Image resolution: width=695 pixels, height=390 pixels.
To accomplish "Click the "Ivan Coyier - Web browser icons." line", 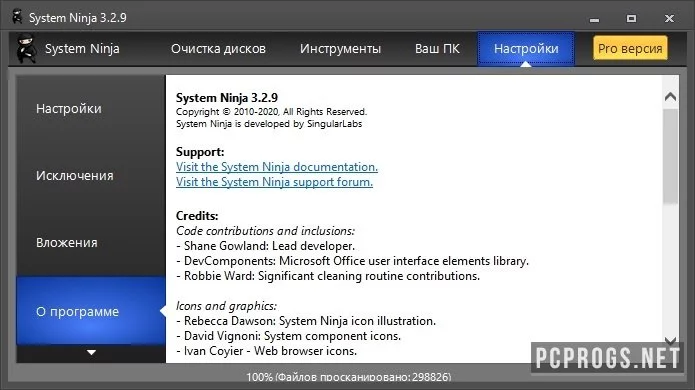I will pyautogui.click(x=266, y=351).
